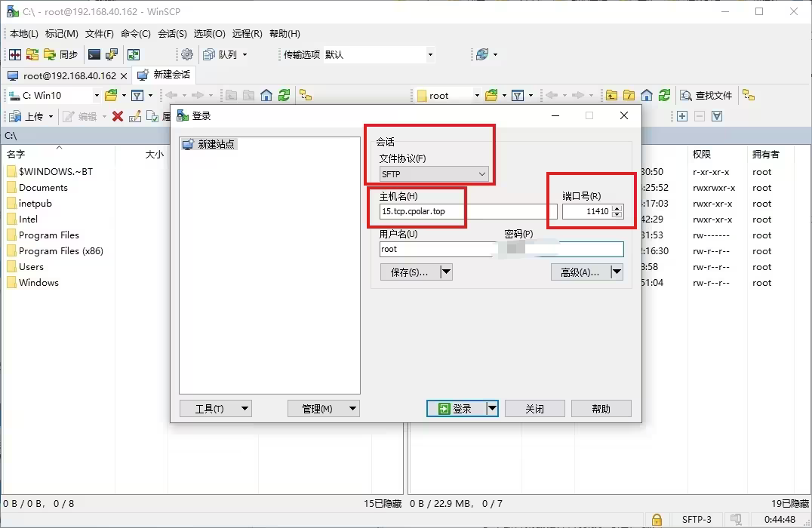Click the keep remote directory up to date icon
The width and height of the screenshot is (812, 528).
(x=134, y=54)
